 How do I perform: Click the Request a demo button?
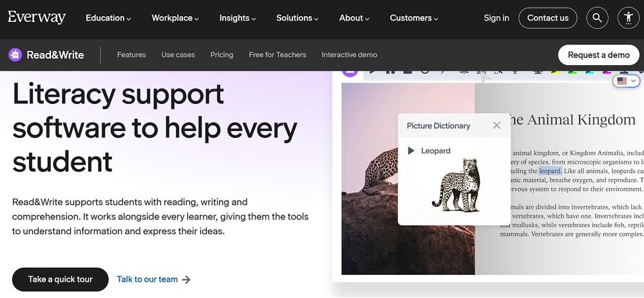coord(598,55)
